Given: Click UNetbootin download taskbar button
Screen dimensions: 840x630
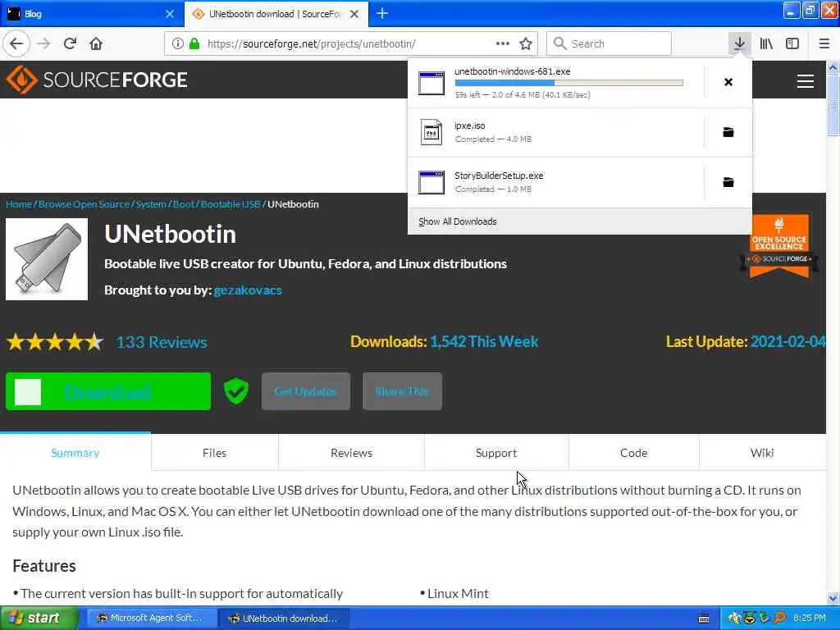Looking at the screenshot, I should [284, 619].
